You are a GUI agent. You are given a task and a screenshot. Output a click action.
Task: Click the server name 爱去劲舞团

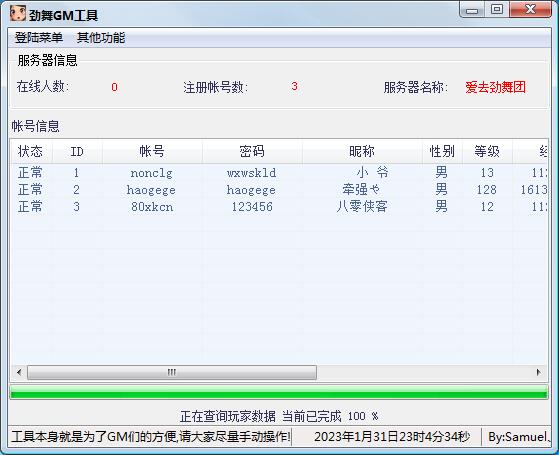coord(495,87)
